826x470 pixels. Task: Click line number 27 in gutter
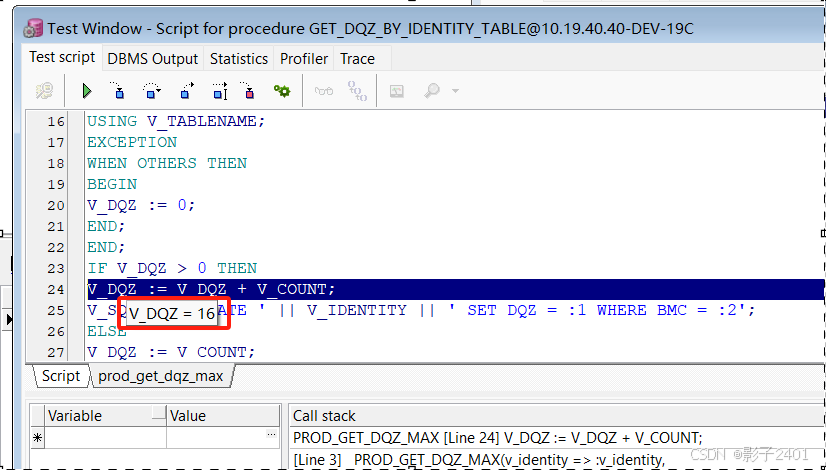(56, 352)
